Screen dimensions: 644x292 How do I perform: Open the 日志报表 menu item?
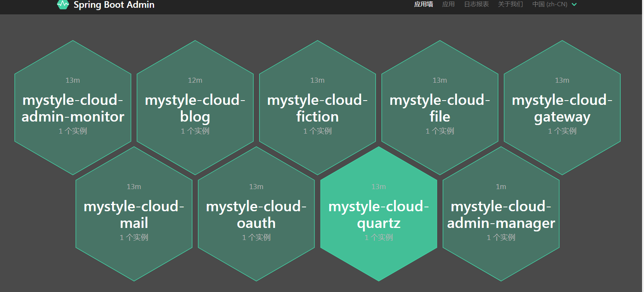pyautogui.click(x=476, y=4)
